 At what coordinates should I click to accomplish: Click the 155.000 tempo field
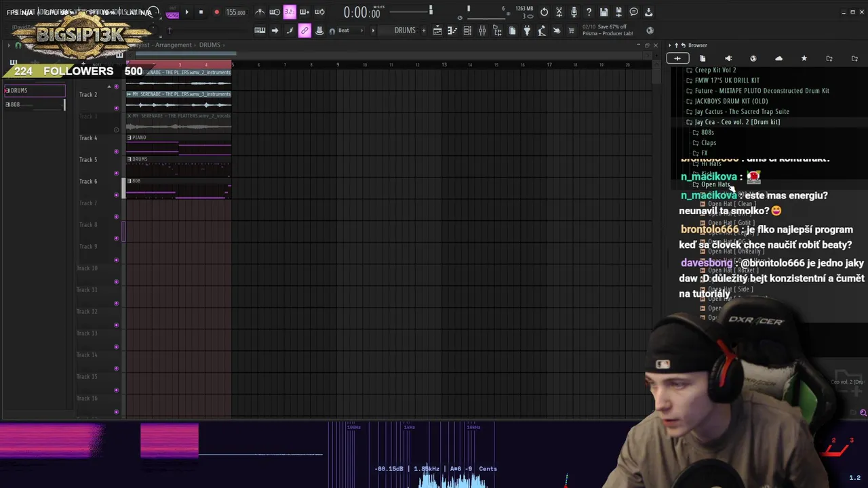click(x=235, y=12)
